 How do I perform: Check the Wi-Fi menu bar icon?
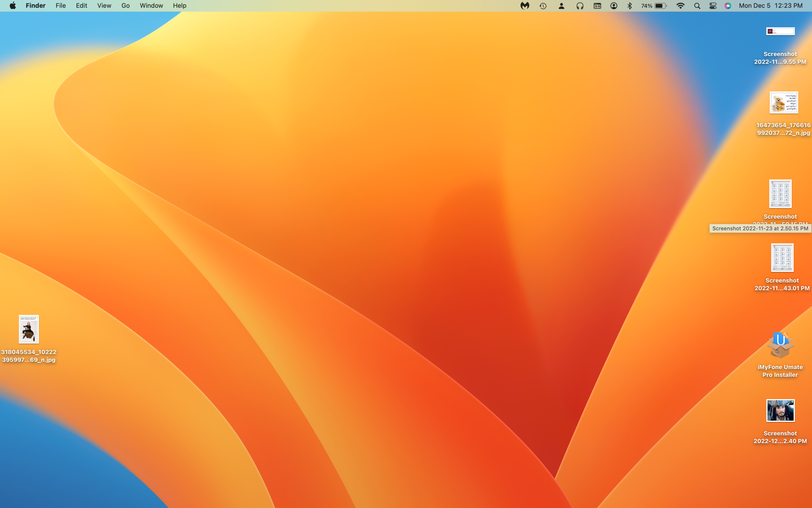click(x=680, y=6)
